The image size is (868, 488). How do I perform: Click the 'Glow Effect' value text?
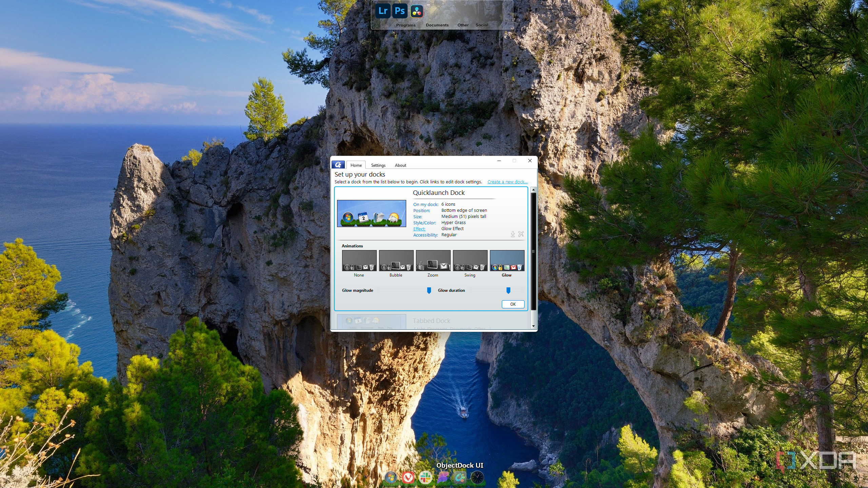click(452, 229)
